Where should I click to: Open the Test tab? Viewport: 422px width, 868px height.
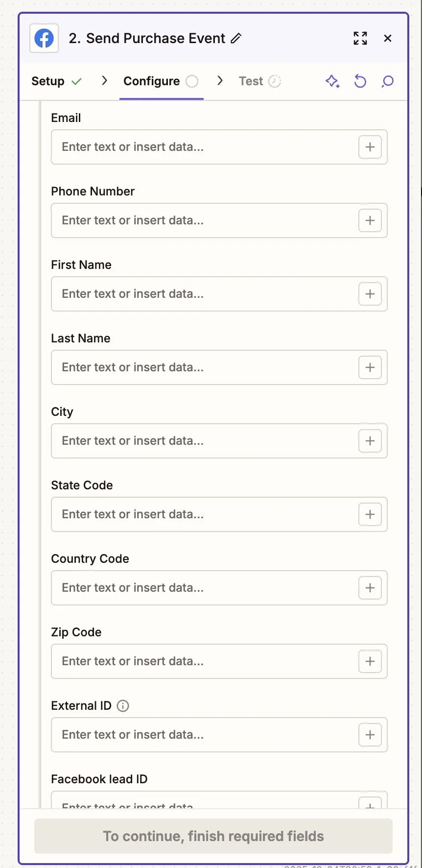tap(250, 81)
